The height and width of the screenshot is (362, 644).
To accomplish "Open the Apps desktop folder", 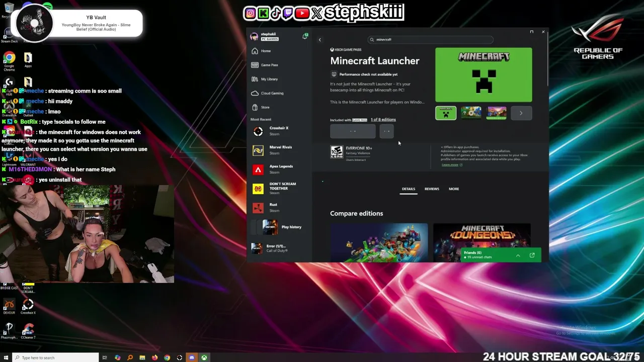I will [x=28, y=60].
